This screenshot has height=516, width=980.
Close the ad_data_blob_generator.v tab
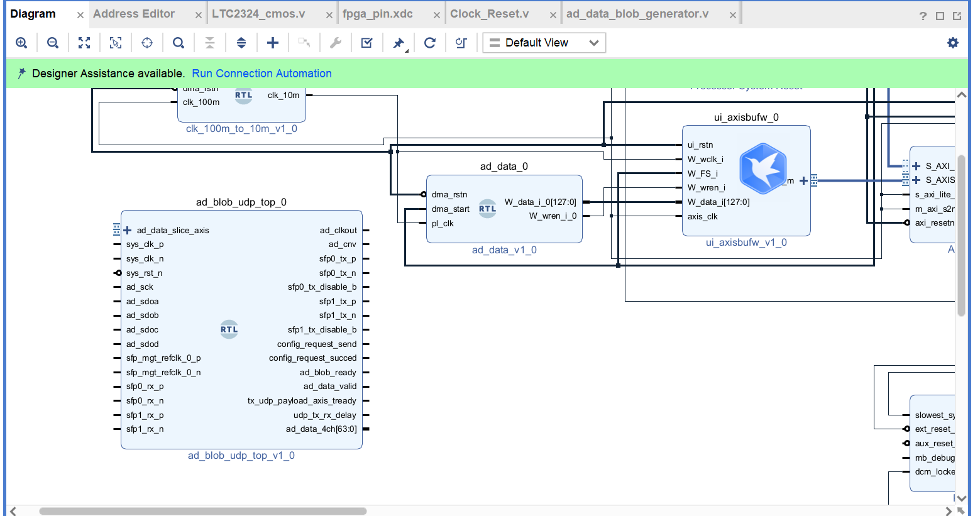pyautogui.click(x=733, y=15)
